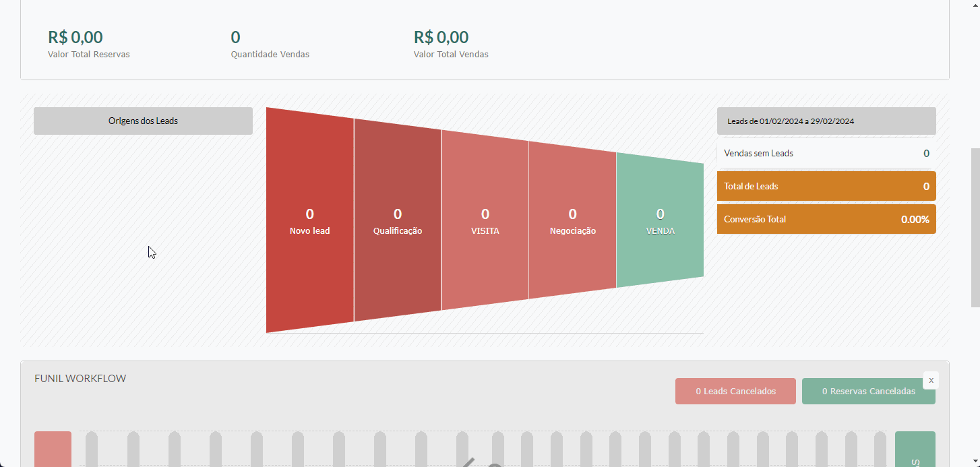Click the FUNIL WORKFLOW title

point(80,378)
